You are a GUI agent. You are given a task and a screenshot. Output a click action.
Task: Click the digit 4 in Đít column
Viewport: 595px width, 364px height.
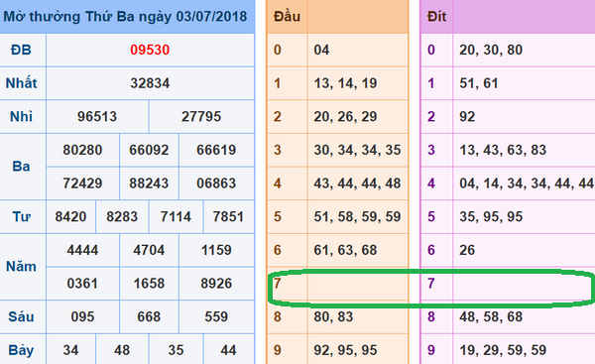tap(431, 183)
